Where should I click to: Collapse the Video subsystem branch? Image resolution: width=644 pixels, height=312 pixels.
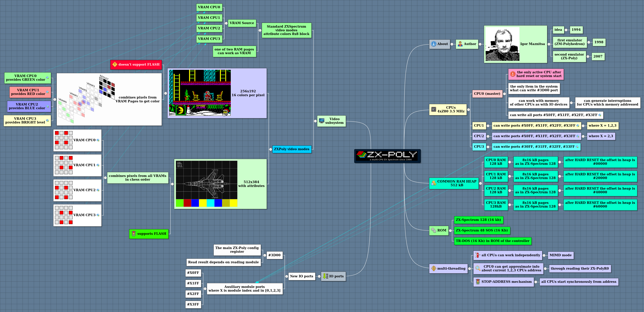click(x=315, y=121)
